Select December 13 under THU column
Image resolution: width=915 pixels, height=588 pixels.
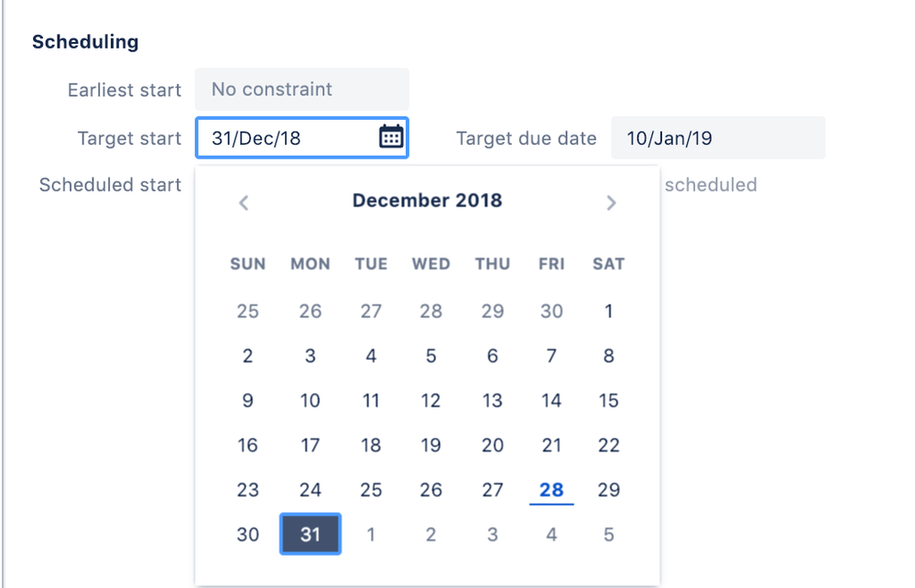(492, 400)
